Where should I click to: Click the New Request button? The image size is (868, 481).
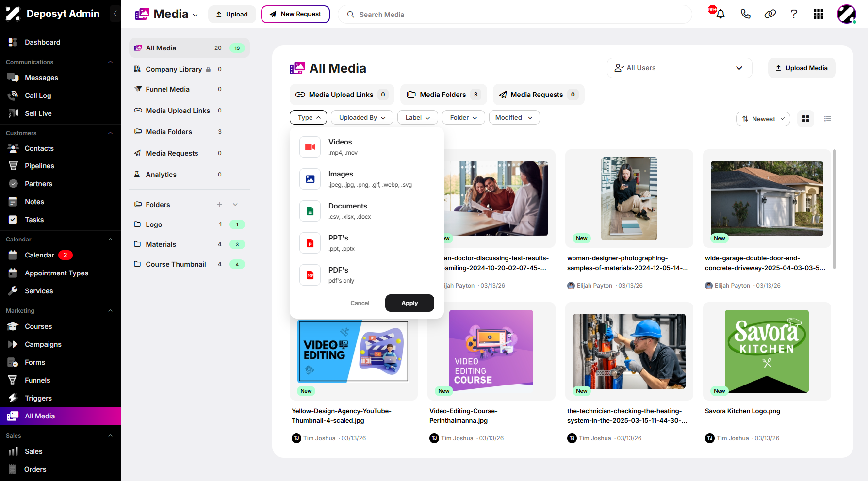pyautogui.click(x=295, y=14)
